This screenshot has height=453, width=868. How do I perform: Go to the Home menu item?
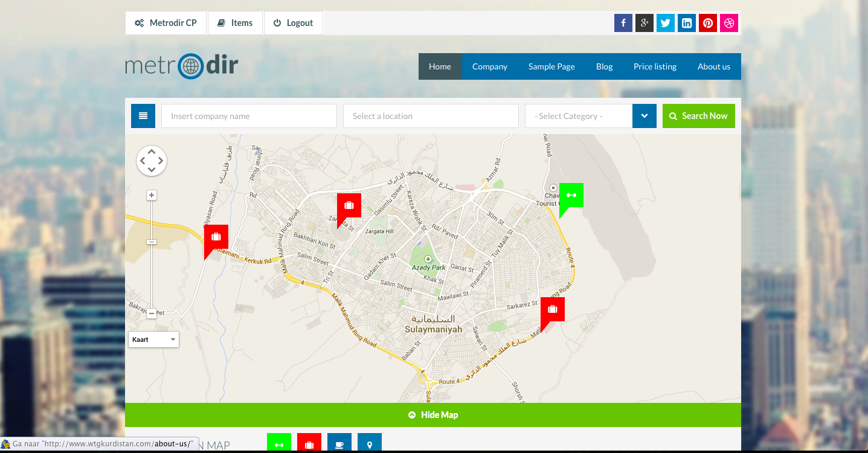[x=440, y=66]
